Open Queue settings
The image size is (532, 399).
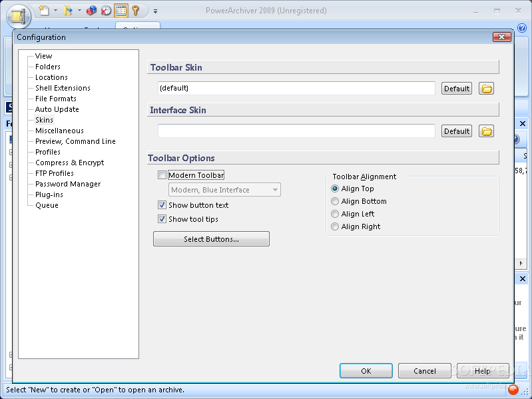tap(47, 205)
